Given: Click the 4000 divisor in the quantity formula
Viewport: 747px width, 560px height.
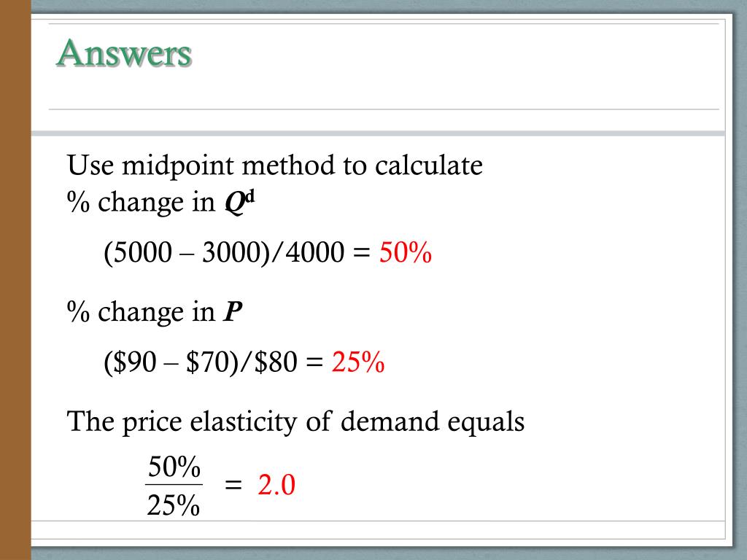Looking at the screenshot, I should (x=315, y=252).
